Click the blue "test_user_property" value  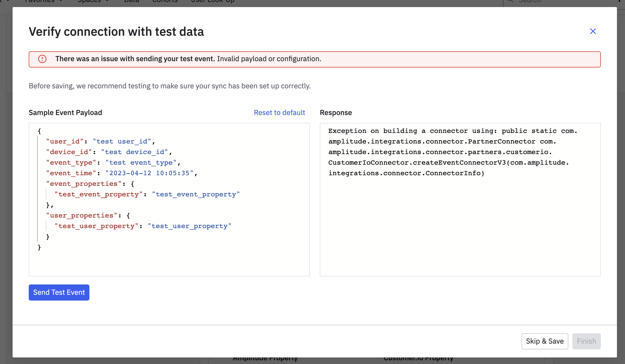click(x=189, y=226)
